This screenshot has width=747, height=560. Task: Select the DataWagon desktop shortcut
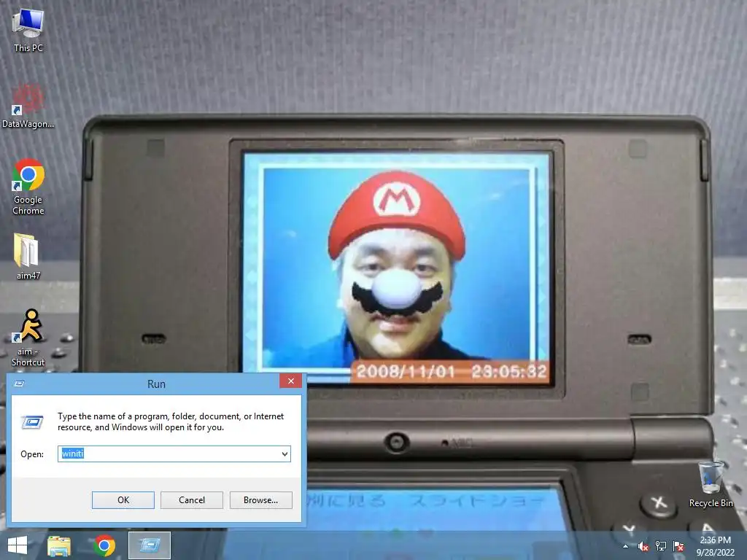[x=28, y=106]
